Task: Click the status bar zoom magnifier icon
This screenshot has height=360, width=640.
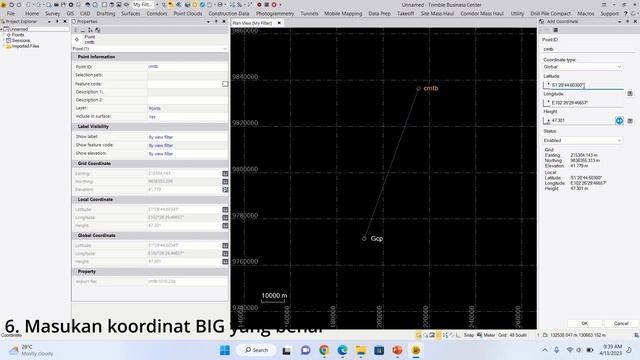Action: [x=425, y=335]
